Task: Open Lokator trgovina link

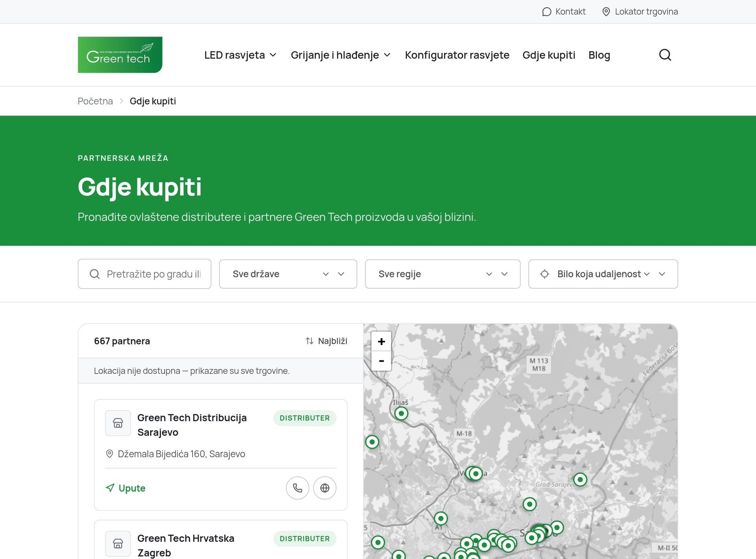Action: tap(640, 11)
